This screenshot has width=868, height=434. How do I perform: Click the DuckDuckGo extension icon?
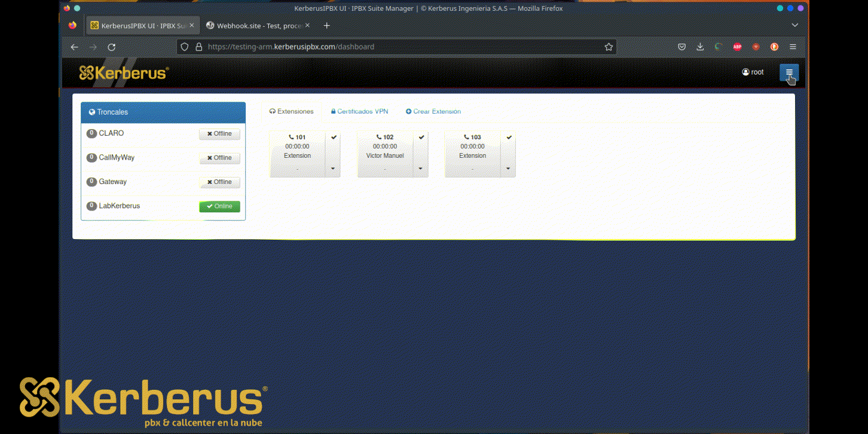(x=774, y=47)
